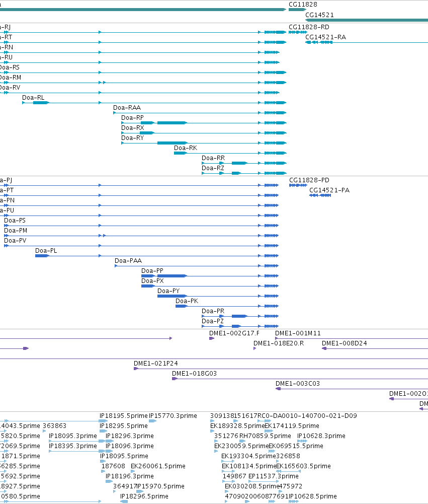Click EST label IP10628.5prime

(313, 496)
